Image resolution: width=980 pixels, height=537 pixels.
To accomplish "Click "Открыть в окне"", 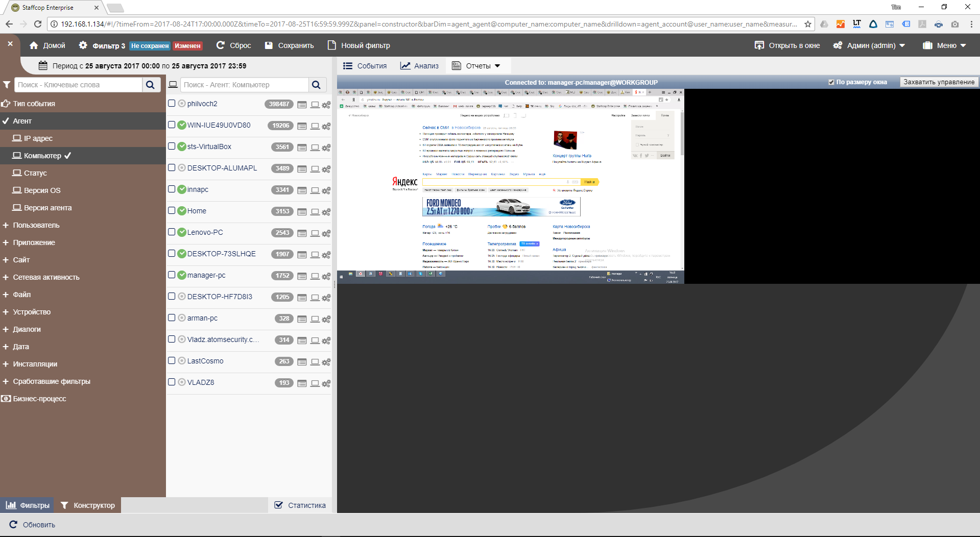I will coord(787,45).
